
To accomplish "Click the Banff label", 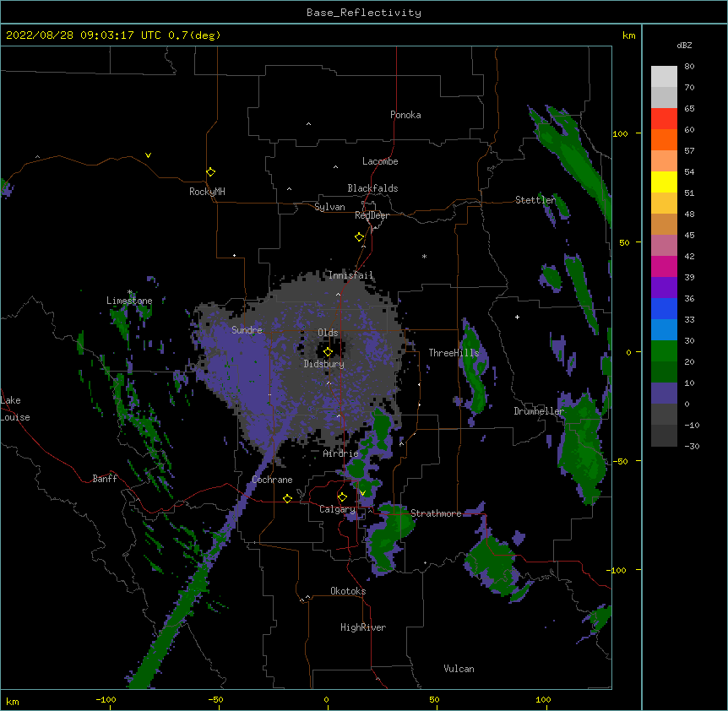I will click(x=105, y=479).
